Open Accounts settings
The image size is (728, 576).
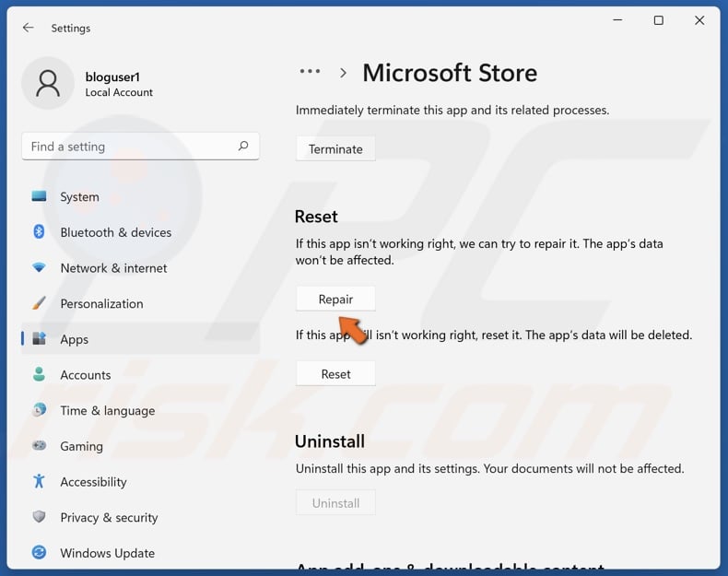point(86,375)
